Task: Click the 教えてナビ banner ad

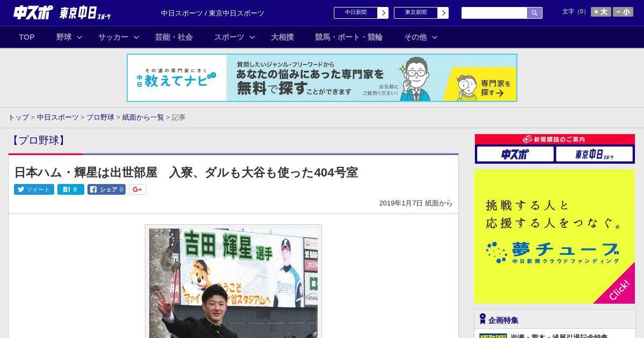Action: (322, 78)
